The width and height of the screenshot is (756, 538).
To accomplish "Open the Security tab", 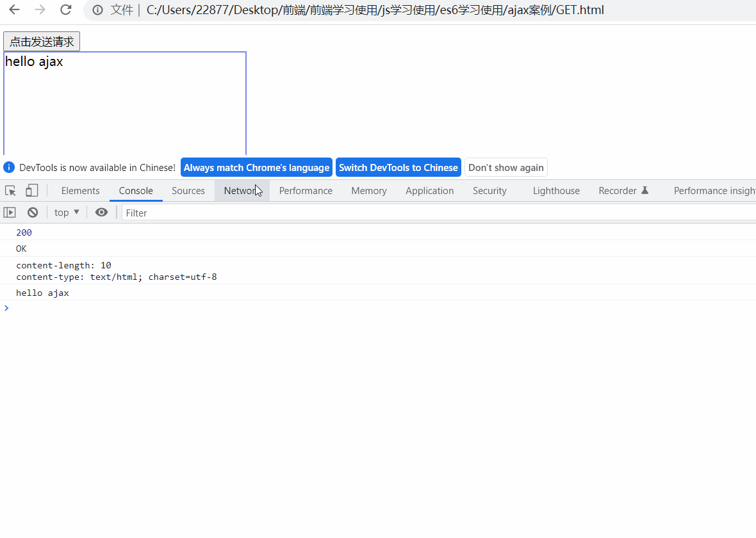I will [x=489, y=190].
